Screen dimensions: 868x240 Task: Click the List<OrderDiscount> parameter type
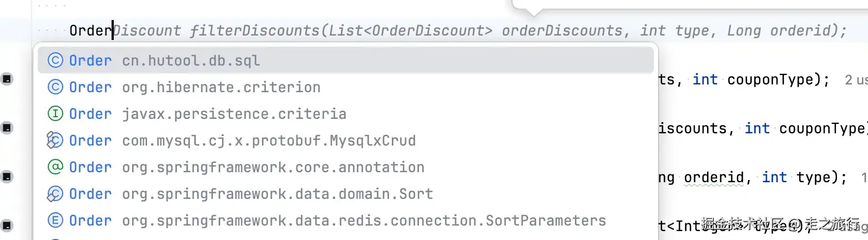411,31
